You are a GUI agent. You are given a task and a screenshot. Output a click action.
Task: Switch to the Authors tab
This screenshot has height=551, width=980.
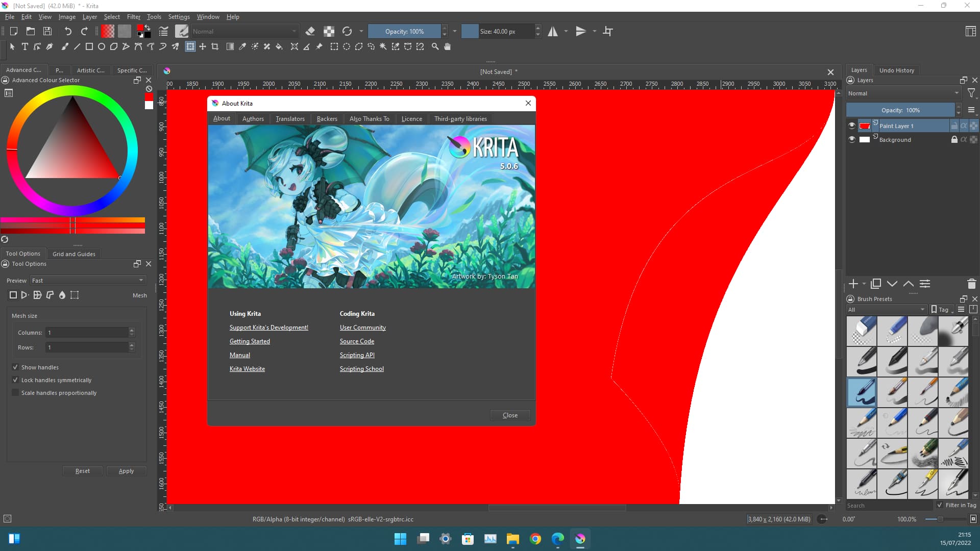(x=253, y=119)
